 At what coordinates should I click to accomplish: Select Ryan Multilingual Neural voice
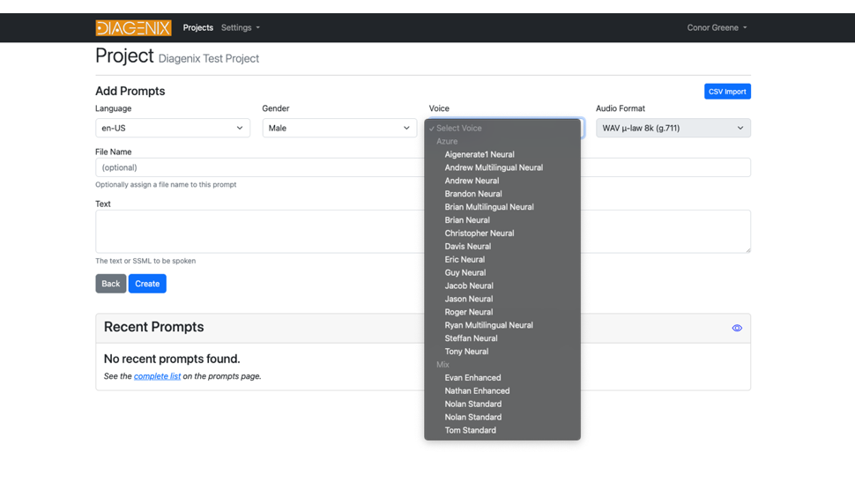pyautogui.click(x=502, y=325)
